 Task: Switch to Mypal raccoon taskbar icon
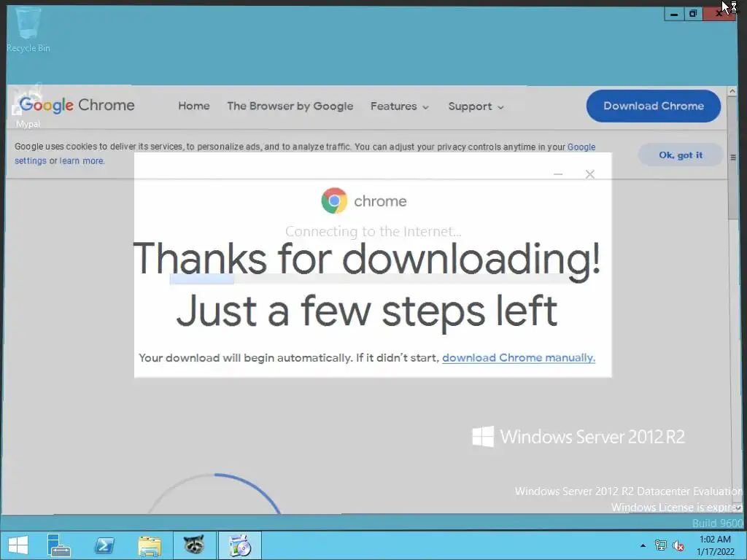coord(194,545)
